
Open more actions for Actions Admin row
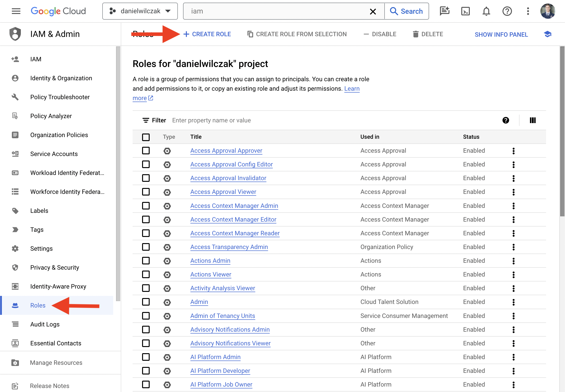[513, 261]
